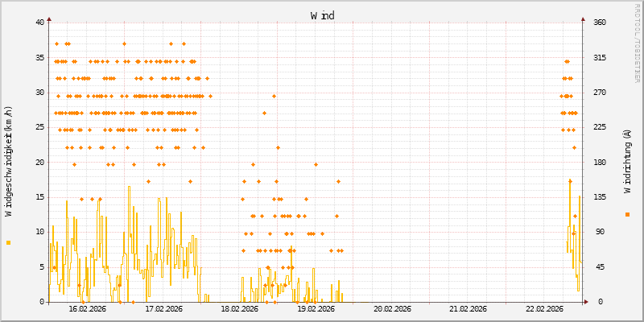The width and height of the screenshot is (644, 322).
Task: Click the 19.02.2026 date label
Action: 316,309
